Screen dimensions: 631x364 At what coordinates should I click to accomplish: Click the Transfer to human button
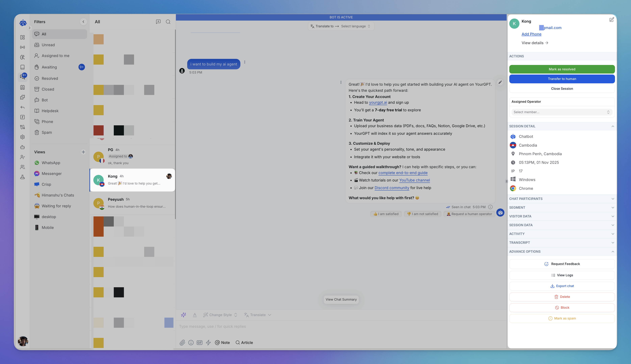(x=562, y=79)
